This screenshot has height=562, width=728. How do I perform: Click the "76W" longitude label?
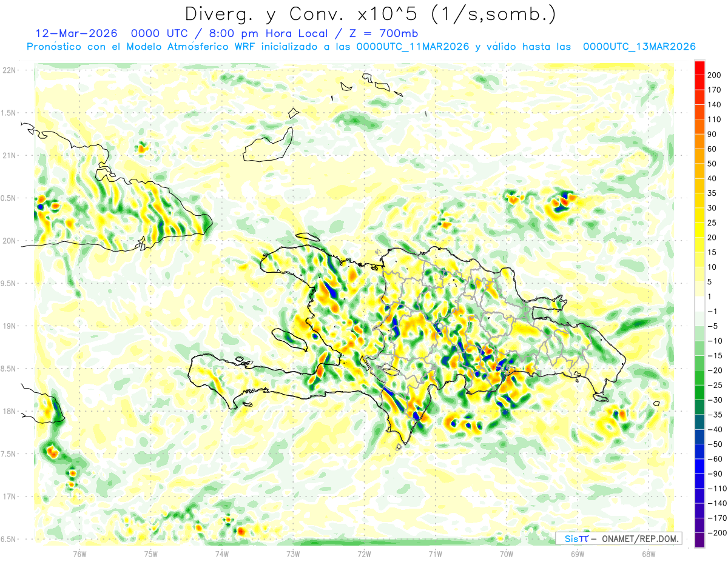(80, 554)
